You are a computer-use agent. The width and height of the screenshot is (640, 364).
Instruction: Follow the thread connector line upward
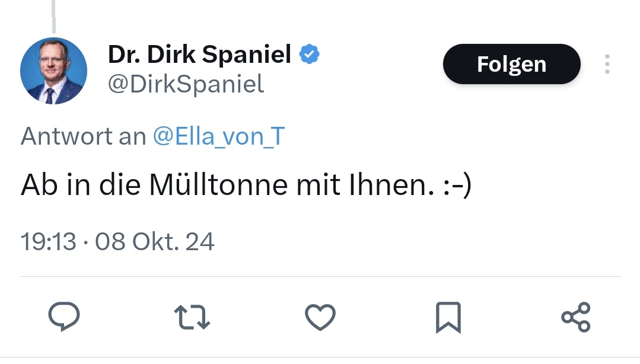pos(53,17)
